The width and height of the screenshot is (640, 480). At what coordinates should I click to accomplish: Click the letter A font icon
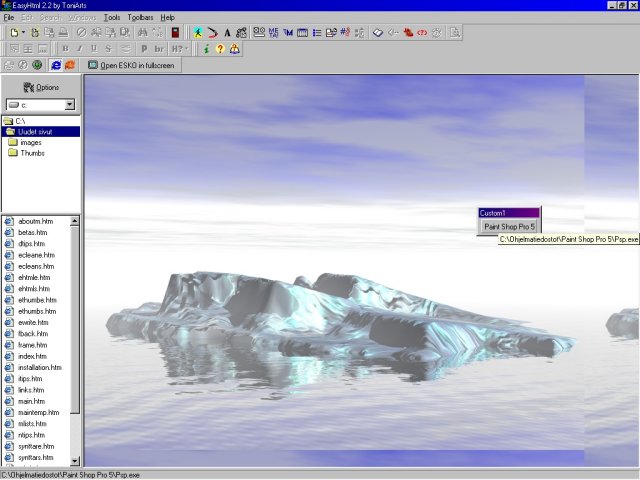(x=227, y=32)
